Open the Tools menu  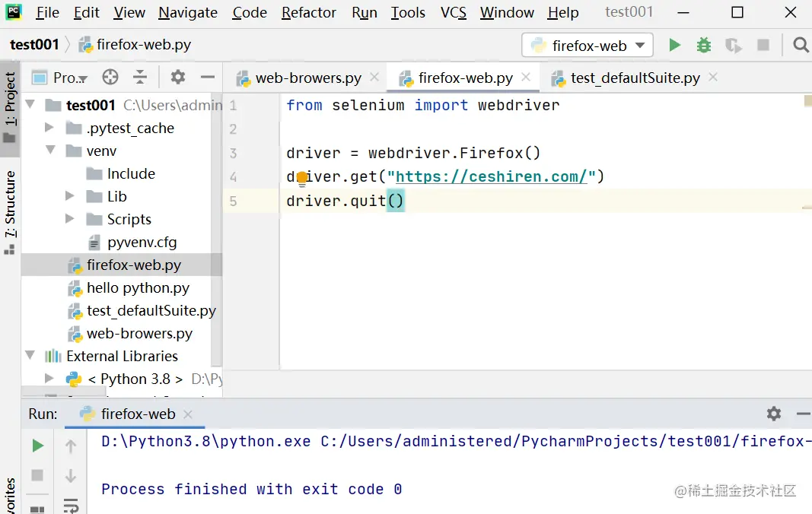(x=408, y=12)
